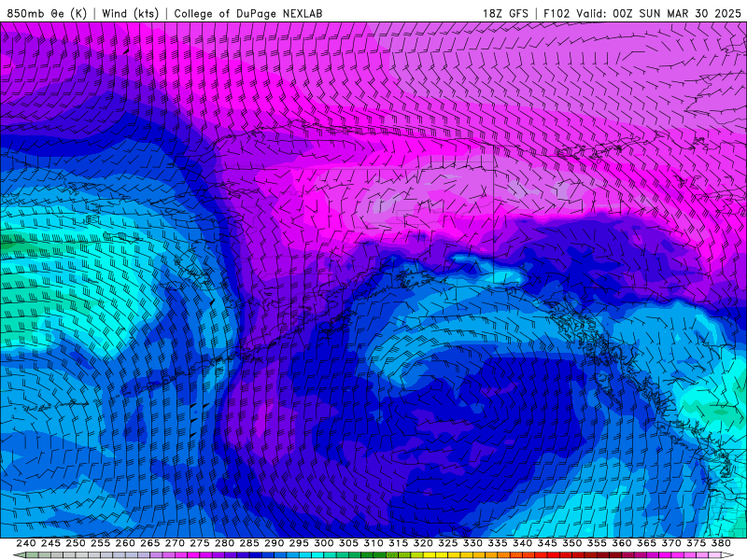The height and width of the screenshot is (560, 747).
Task: Select the 335 scale value
Action: 498,543
